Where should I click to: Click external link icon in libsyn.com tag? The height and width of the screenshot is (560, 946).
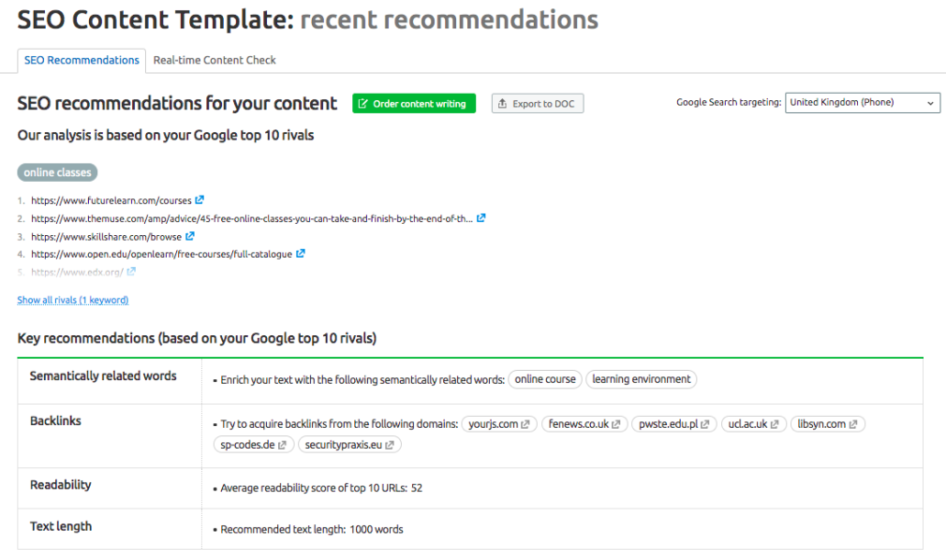click(853, 425)
